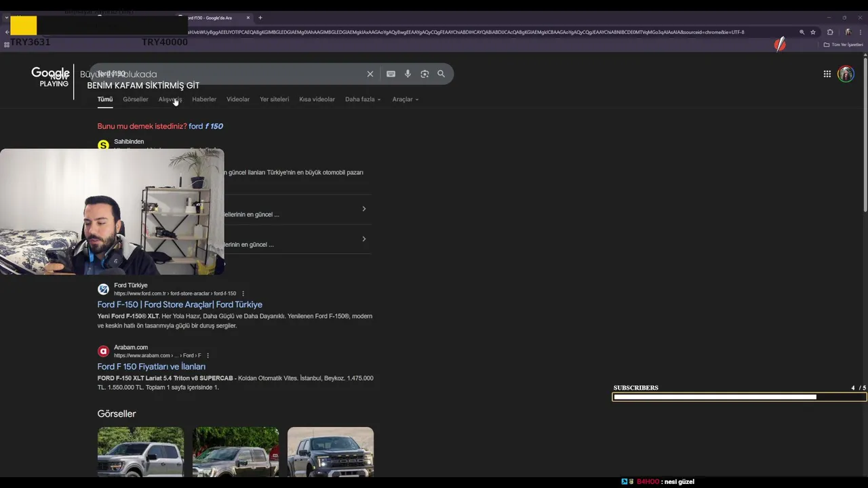Open the on-screen keyboard input tool
This screenshot has width=868, height=488.
(x=391, y=74)
